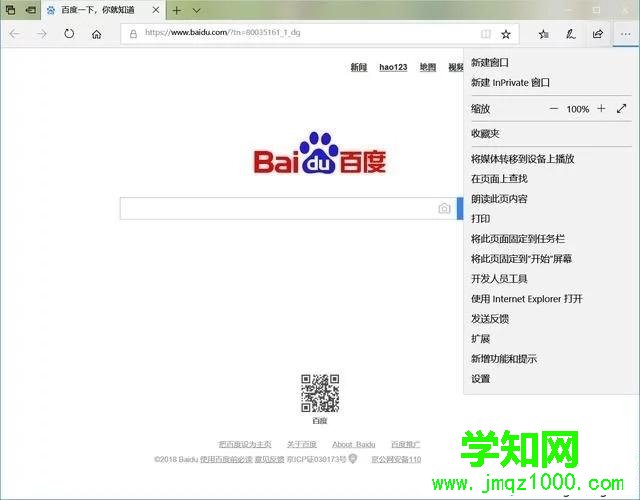The width and height of the screenshot is (640, 500).
Task: Decrease zoom with the minus button
Action: [x=553, y=109]
